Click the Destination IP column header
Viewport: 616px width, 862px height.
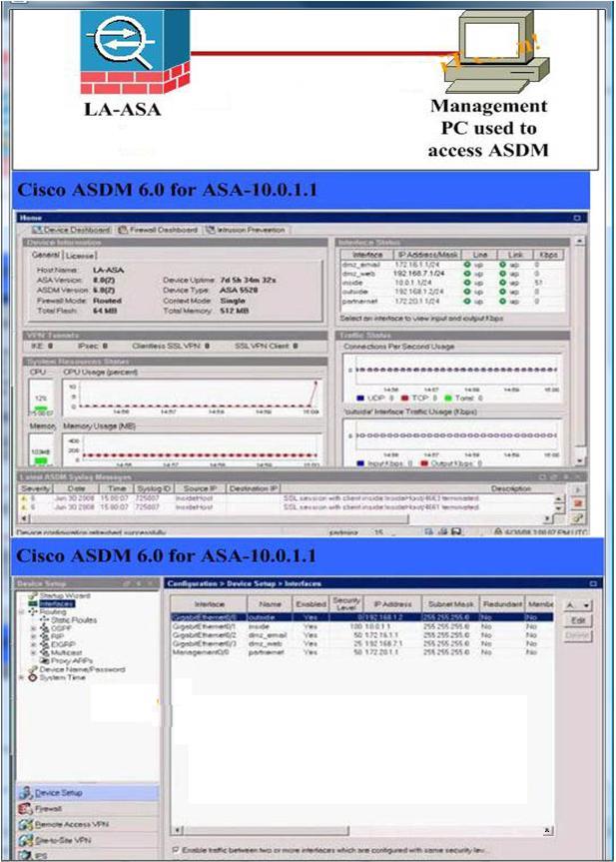[253, 488]
